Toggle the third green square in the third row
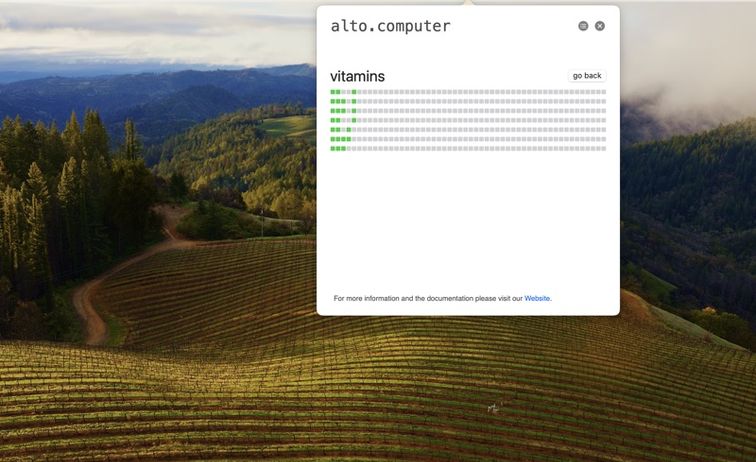 (x=343, y=111)
